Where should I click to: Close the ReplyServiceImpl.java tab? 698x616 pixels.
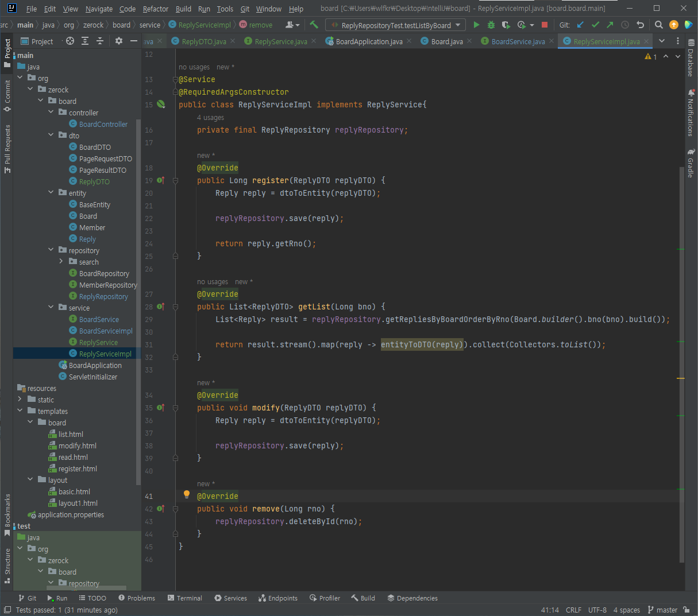[646, 41]
